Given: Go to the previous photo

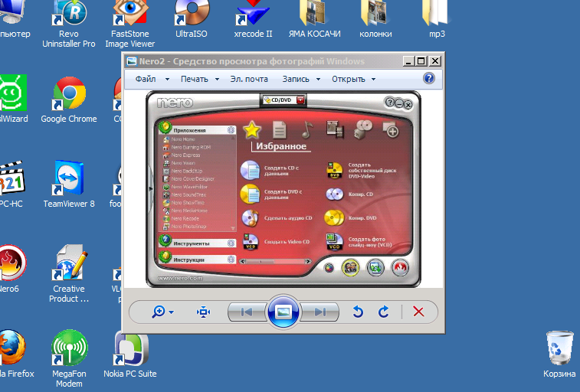Looking at the screenshot, I should 247,312.
